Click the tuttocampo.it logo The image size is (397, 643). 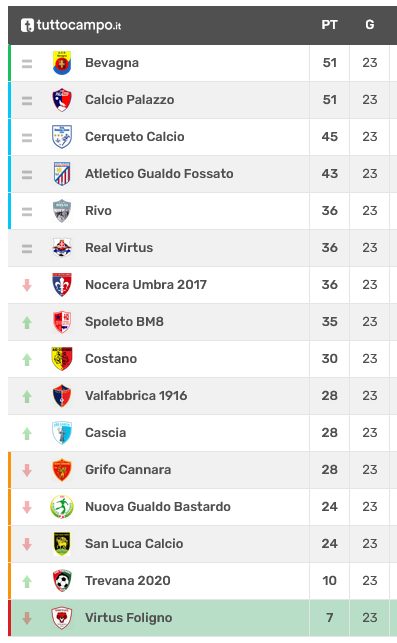[x=71, y=25]
